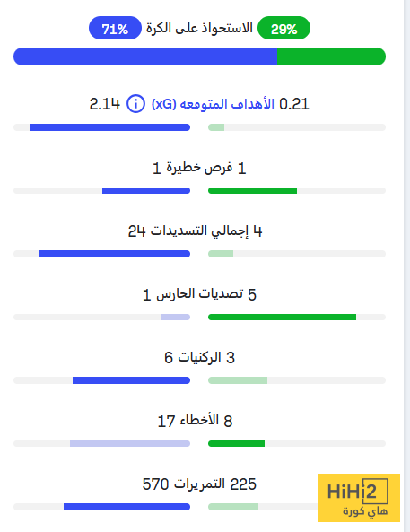This screenshot has width=410, height=532.
Task: Click the blue corners bar
Action: (x=131, y=380)
